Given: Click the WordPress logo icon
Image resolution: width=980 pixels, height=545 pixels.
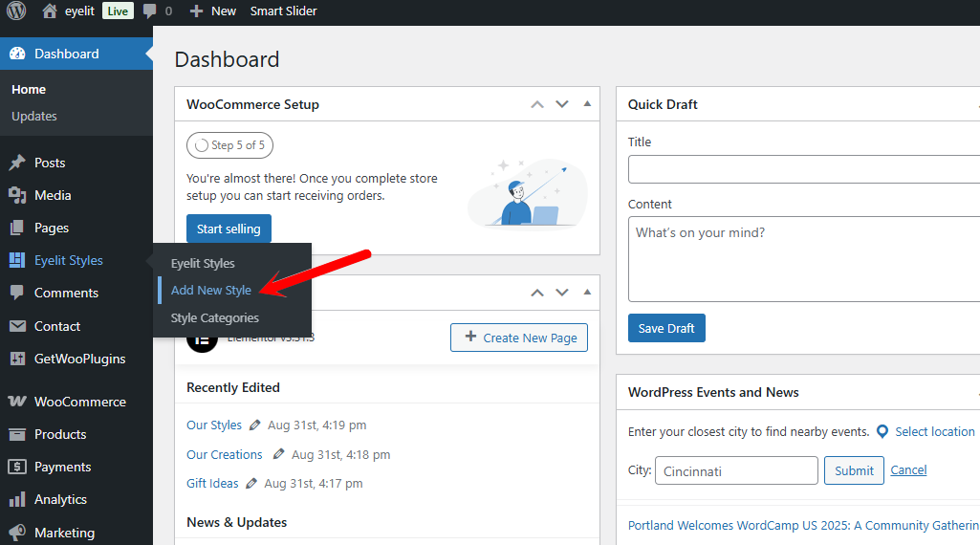Looking at the screenshot, I should point(16,11).
